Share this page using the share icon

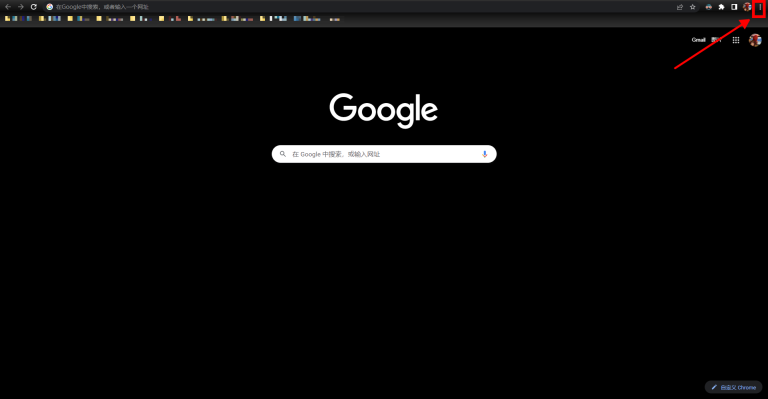[x=680, y=7]
